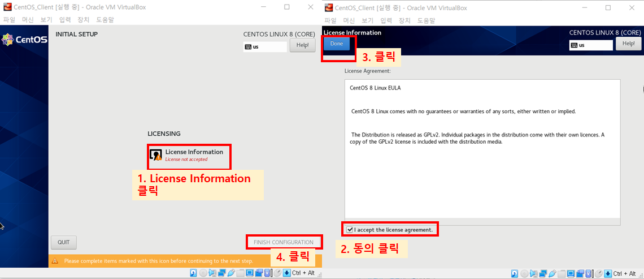The height and width of the screenshot is (279, 644).
Task: Open 장치 menu in Initial Setup window
Action: 84,20
